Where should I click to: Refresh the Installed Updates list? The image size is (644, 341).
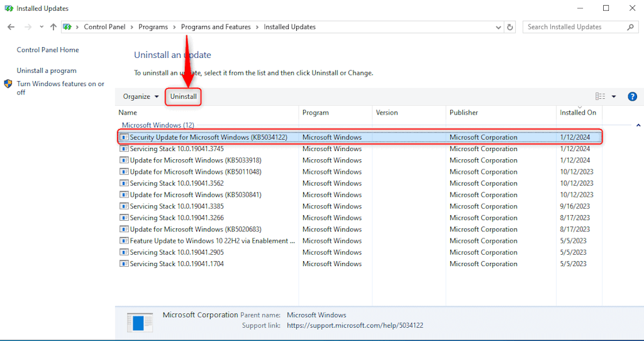[x=510, y=27]
